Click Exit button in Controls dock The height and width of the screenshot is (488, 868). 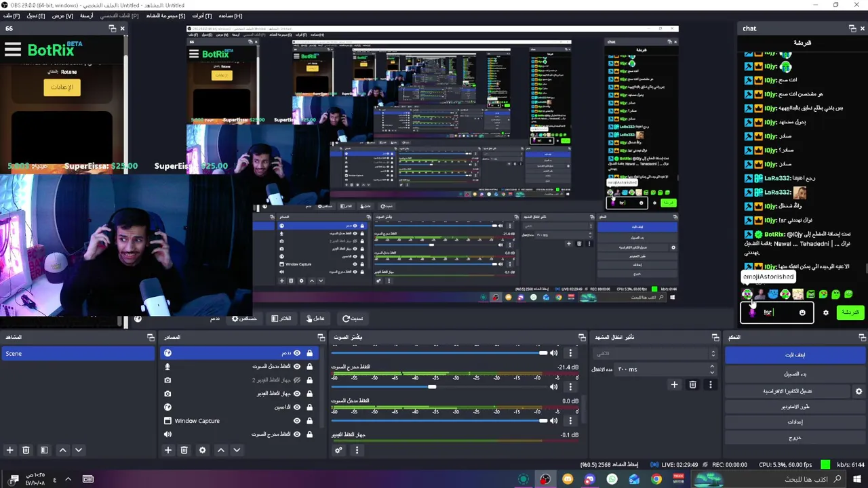click(795, 438)
